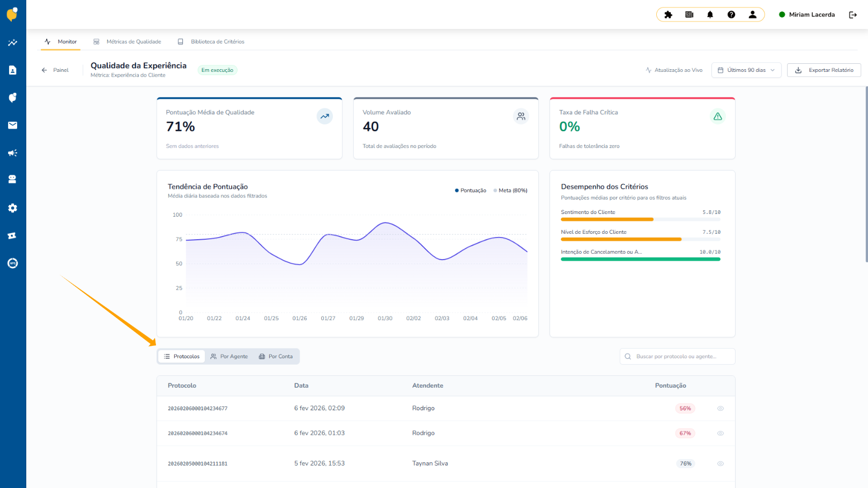Open the settings gear in sidebar

click(12, 208)
